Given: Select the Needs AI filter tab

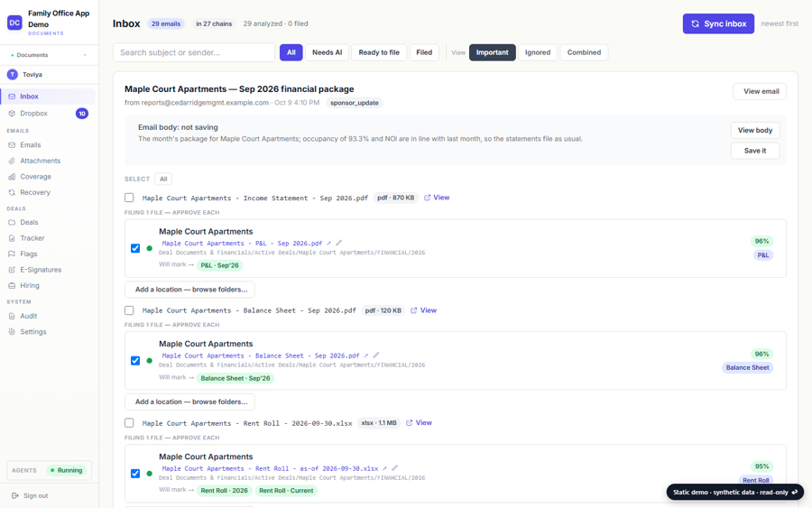Looking at the screenshot, I should click(327, 52).
